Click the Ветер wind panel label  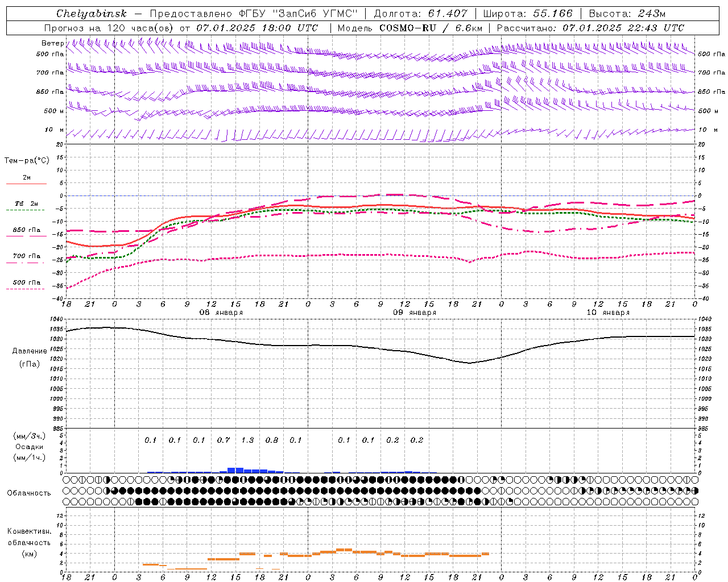[52, 43]
